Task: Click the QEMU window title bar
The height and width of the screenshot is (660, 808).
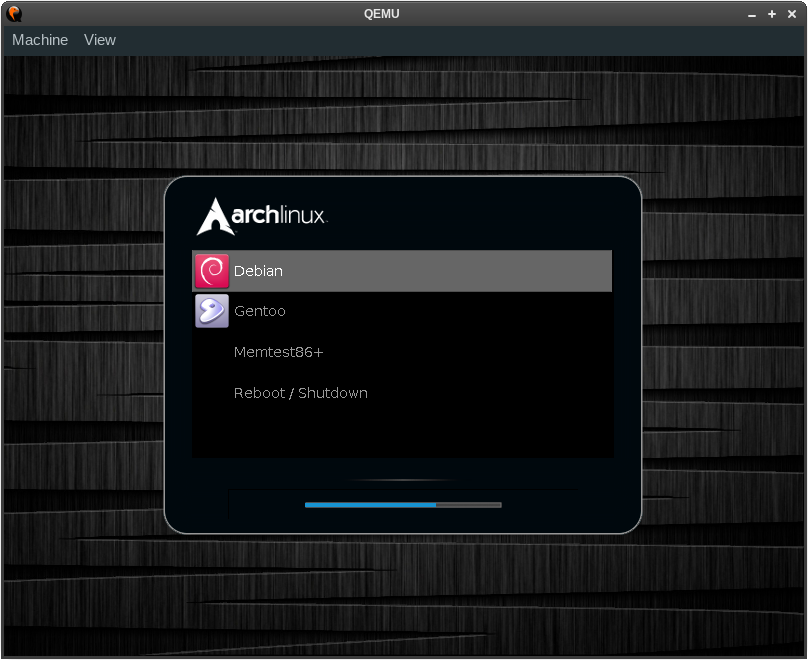Action: point(382,13)
